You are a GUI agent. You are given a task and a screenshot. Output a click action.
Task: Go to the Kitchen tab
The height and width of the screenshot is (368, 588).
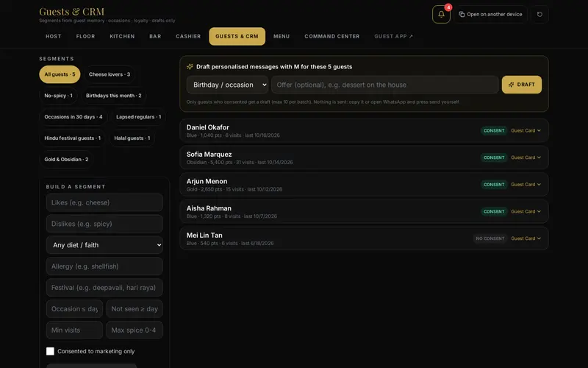tap(122, 36)
